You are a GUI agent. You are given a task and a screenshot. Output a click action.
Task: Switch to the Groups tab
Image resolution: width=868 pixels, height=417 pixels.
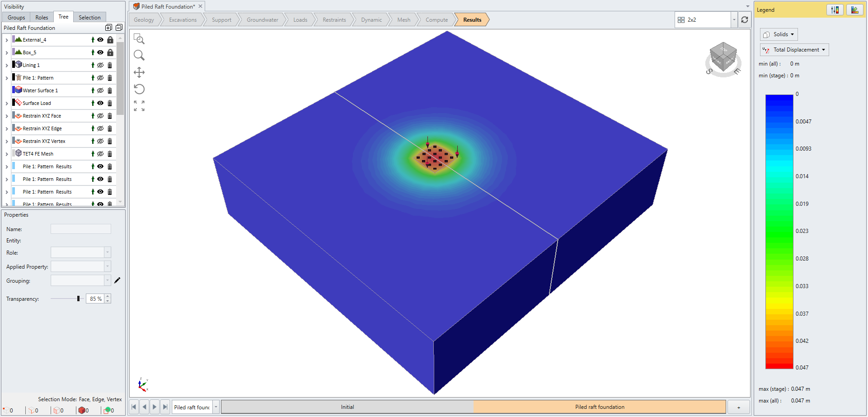[x=16, y=18]
